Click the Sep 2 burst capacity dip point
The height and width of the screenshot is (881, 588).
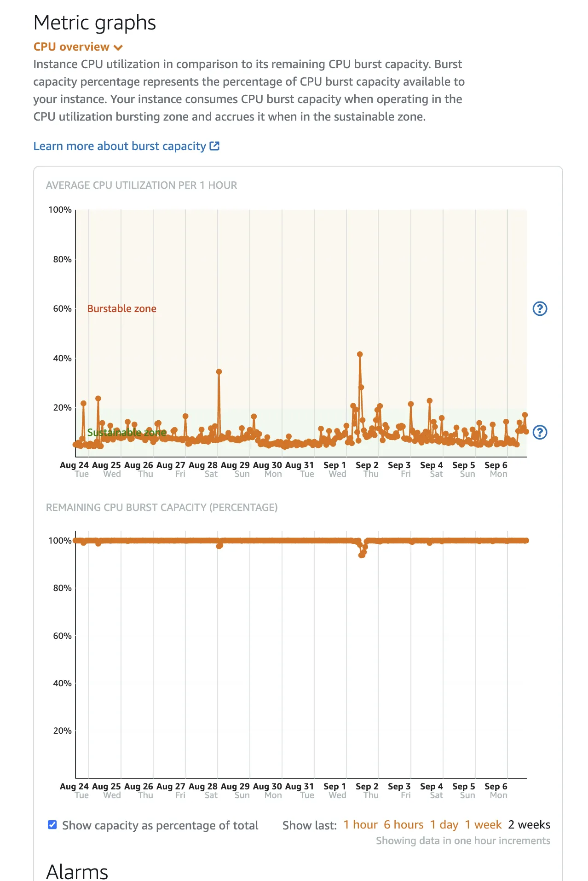(x=362, y=555)
